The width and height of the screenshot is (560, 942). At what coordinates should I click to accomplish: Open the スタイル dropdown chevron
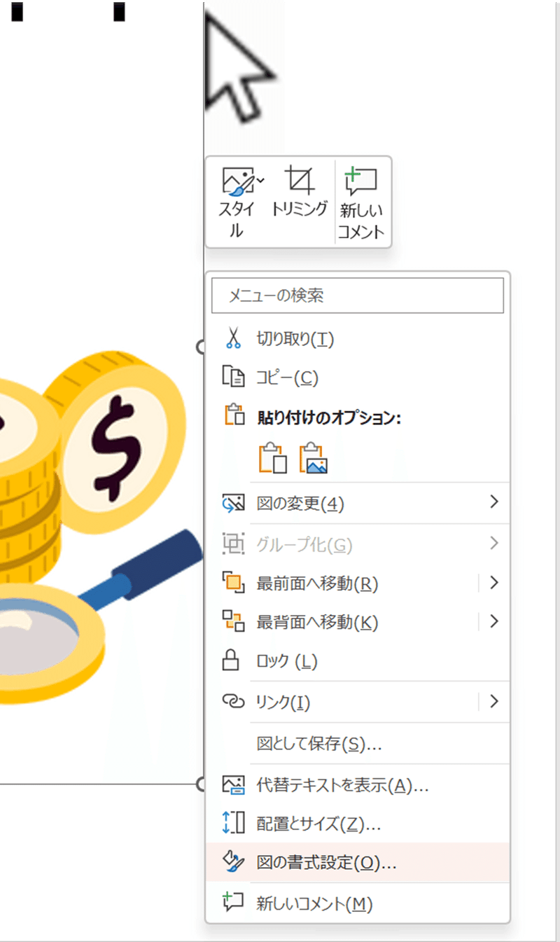click(x=260, y=181)
